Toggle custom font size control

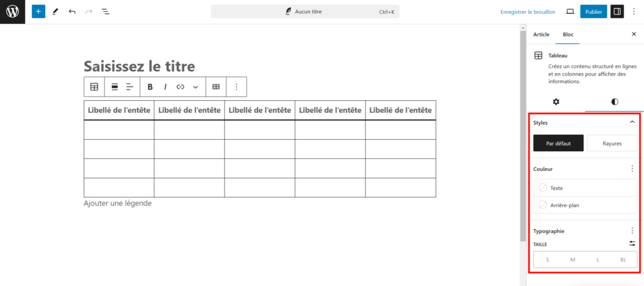(x=633, y=244)
